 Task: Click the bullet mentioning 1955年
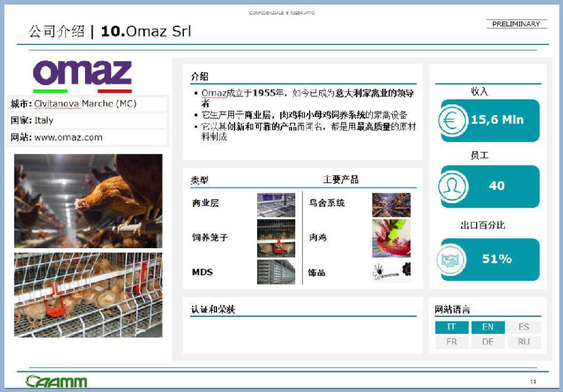[307, 98]
